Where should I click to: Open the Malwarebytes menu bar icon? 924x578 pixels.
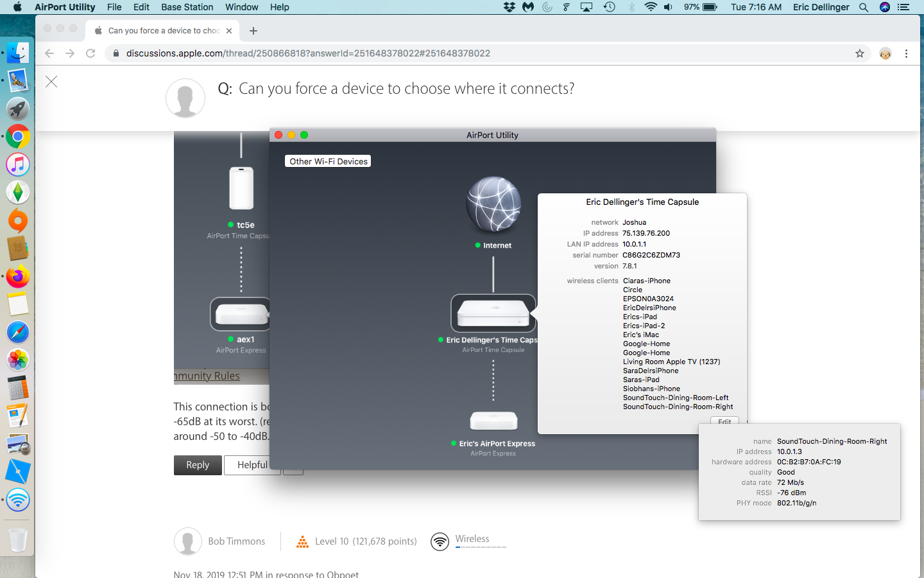528,7
